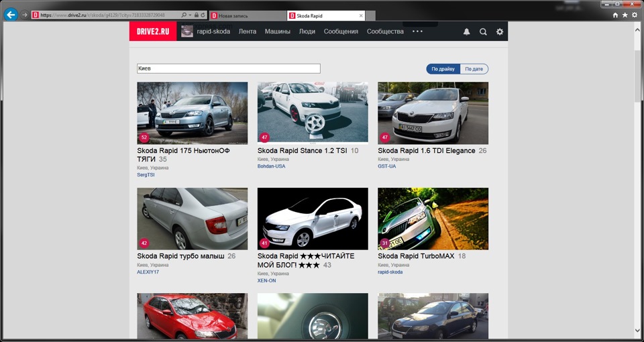
Task: Click drive badge 52 on НьютонОФ photo
Action: click(x=144, y=137)
